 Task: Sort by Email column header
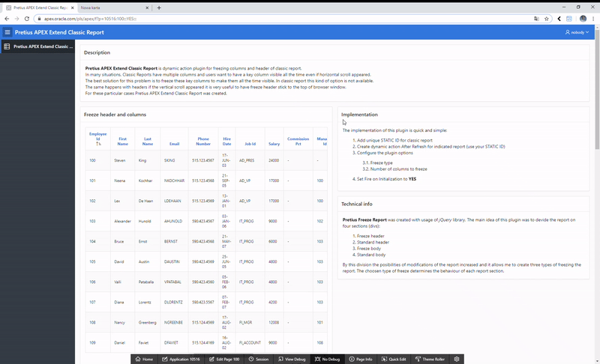(175, 144)
